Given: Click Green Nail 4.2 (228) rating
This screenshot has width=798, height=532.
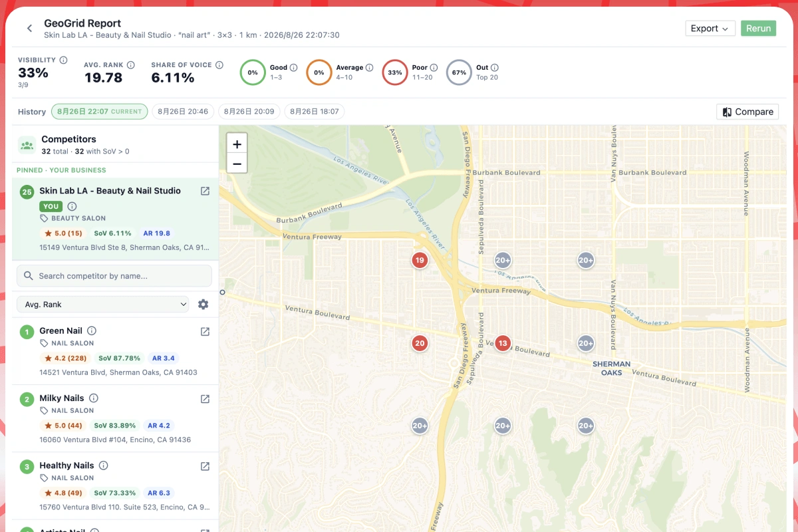Looking at the screenshot, I should (65, 358).
